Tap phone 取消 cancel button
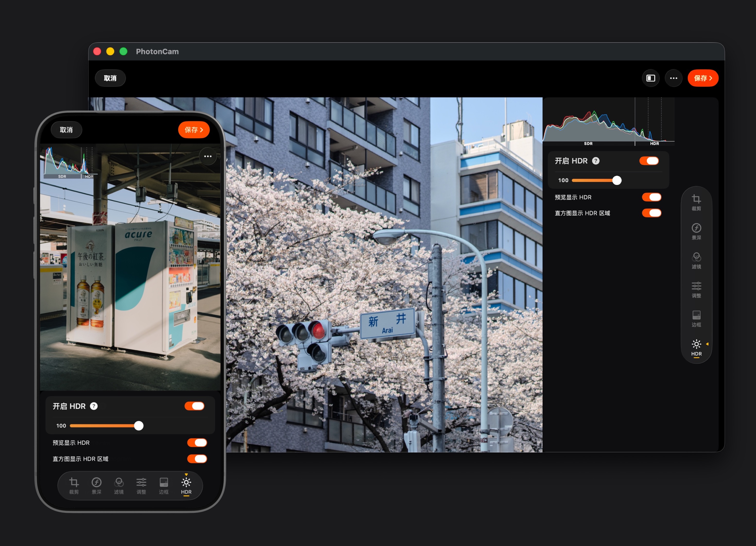Image resolution: width=756 pixels, height=546 pixels. click(66, 130)
